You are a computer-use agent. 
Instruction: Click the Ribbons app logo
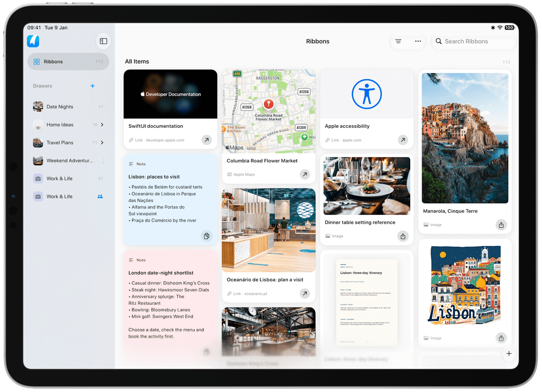pyautogui.click(x=33, y=41)
